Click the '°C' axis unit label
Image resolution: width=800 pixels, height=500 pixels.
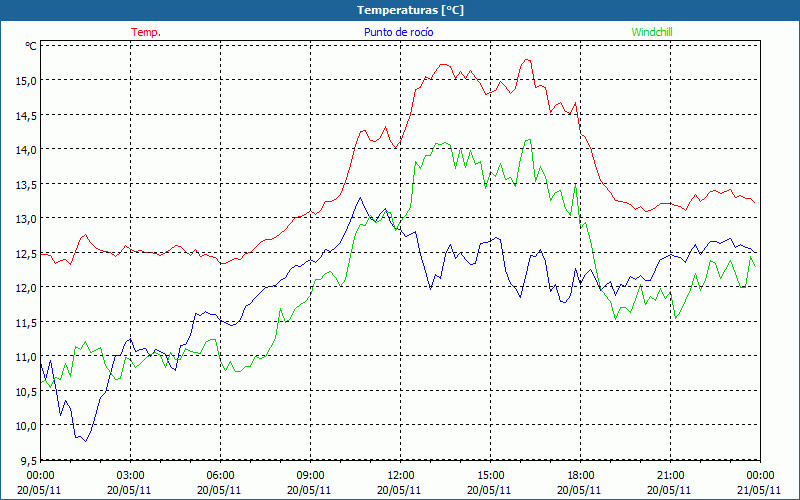(31, 46)
